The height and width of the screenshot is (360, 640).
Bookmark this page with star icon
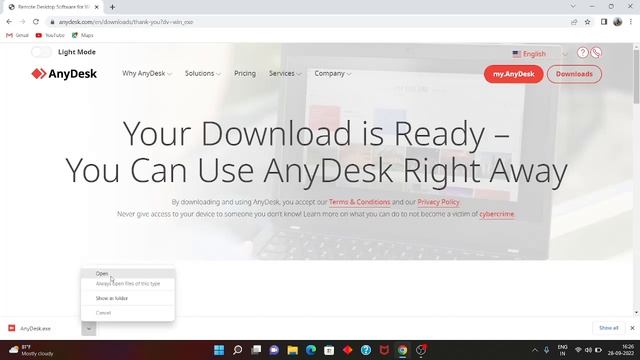click(x=587, y=22)
